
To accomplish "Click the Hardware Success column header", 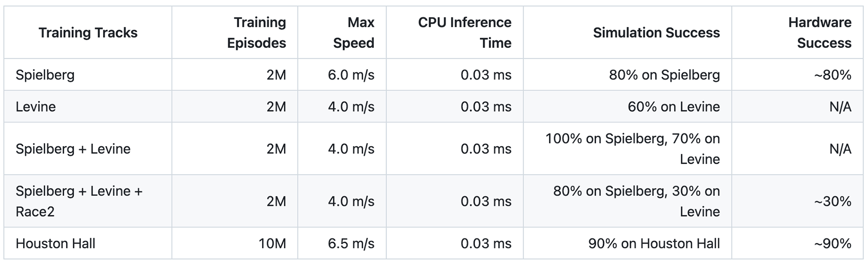I will (820, 33).
